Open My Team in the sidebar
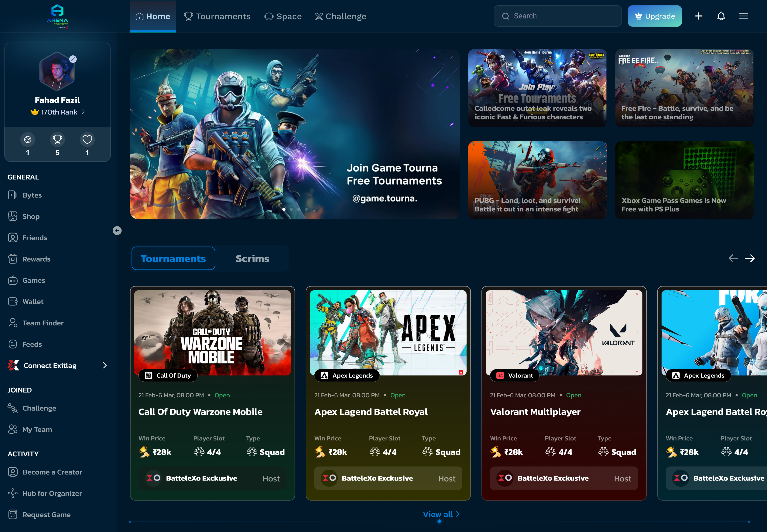 click(30, 430)
